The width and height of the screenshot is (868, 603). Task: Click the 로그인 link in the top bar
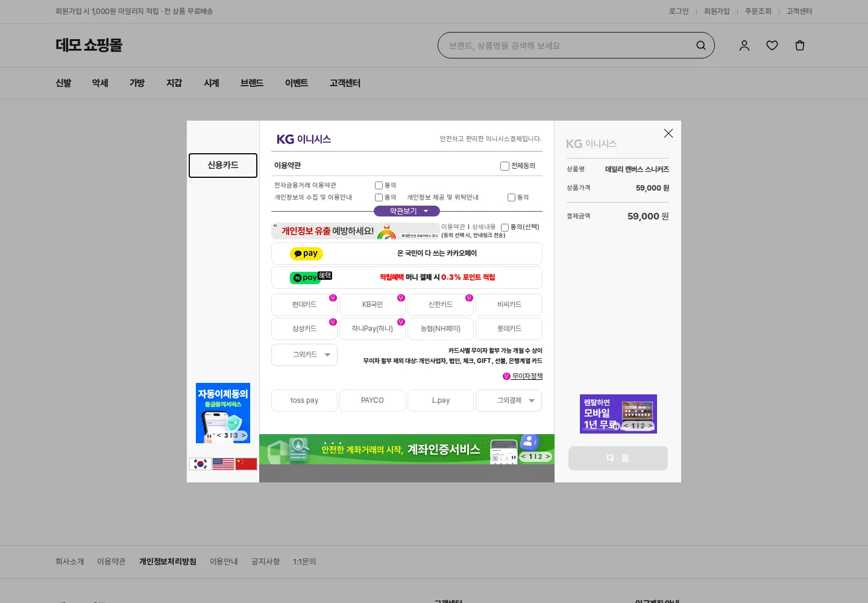coord(679,11)
